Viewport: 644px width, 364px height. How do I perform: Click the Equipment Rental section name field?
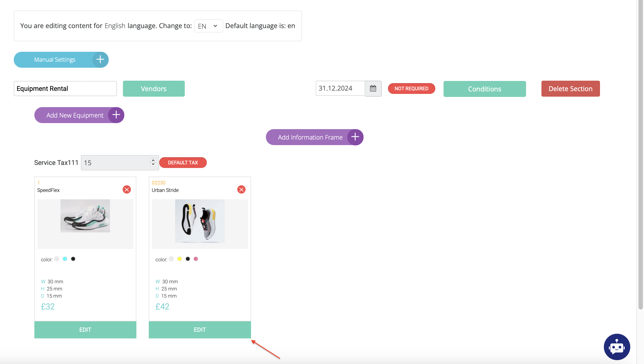65,89
